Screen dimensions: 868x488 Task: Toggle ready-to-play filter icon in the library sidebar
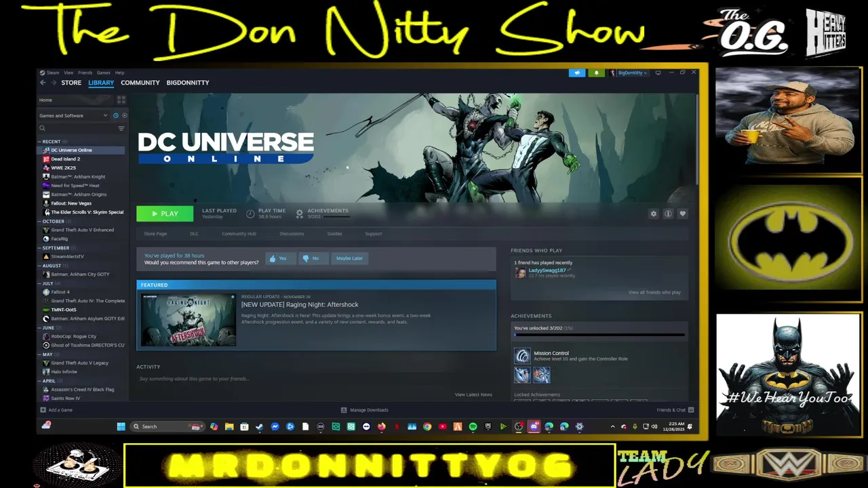coord(124,116)
